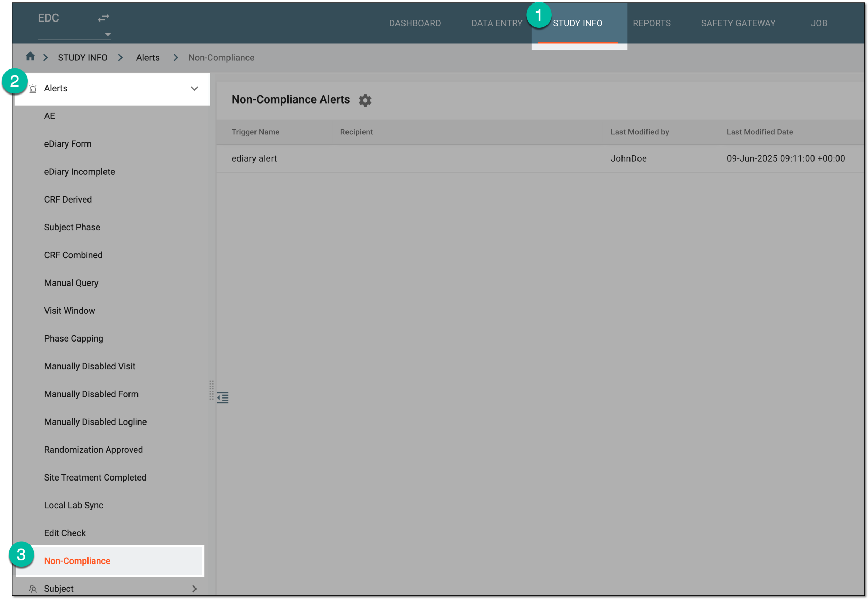Click the study switch arrows icon
Screen dimensions: 868x599
click(103, 18)
